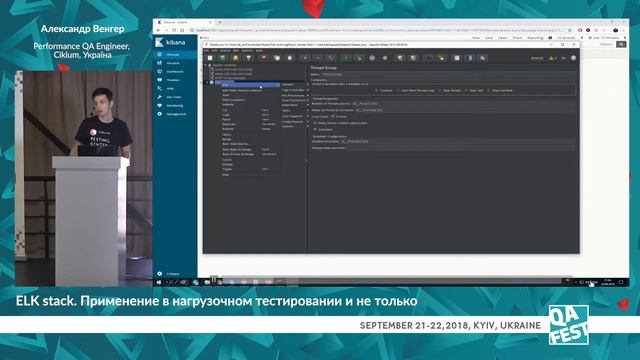
Task: Toggle Delay Thread creation until needed checkbox
Action: point(315,123)
